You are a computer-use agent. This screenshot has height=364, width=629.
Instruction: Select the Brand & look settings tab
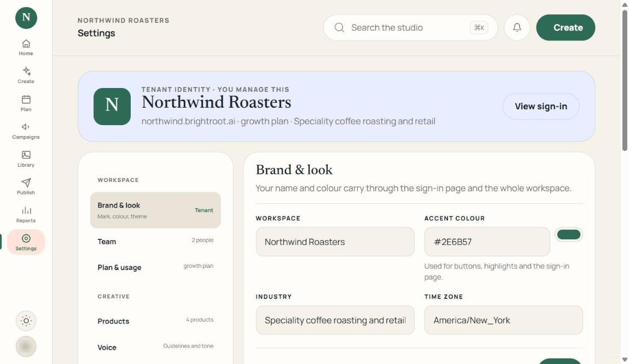tap(155, 210)
